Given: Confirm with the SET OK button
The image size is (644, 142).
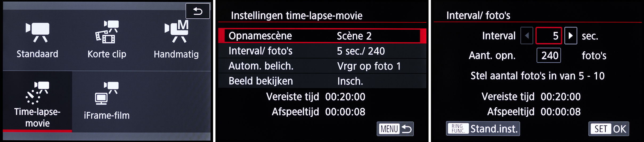Looking at the screenshot, I should coord(609,129).
